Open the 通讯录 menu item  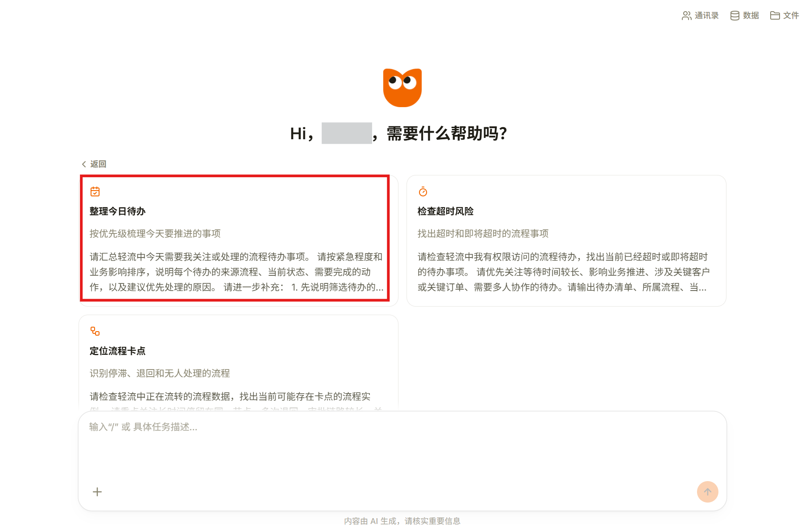(x=700, y=16)
